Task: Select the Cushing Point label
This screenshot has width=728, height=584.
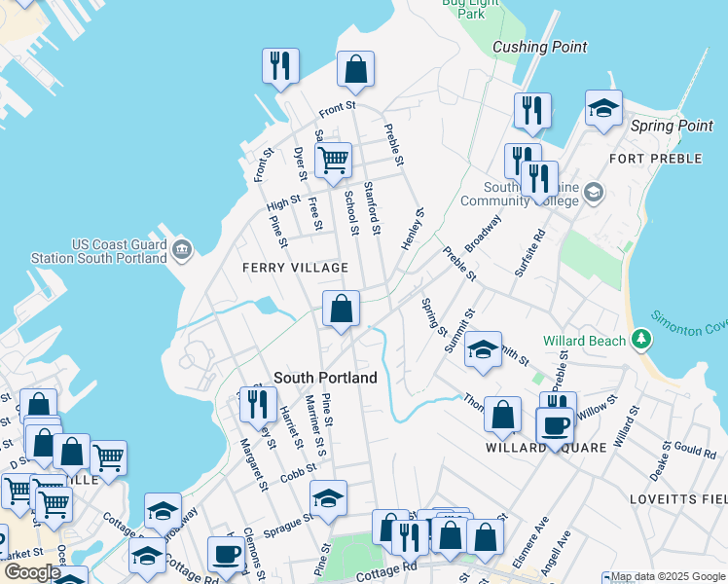Action: click(x=539, y=47)
